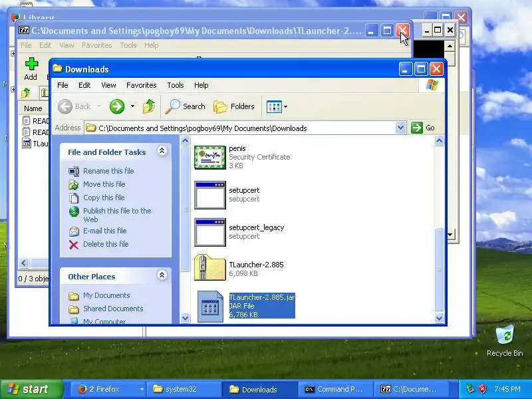Open the Favorites menu in Downloads
This screenshot has width=532, height=399.
pos(141,85)
